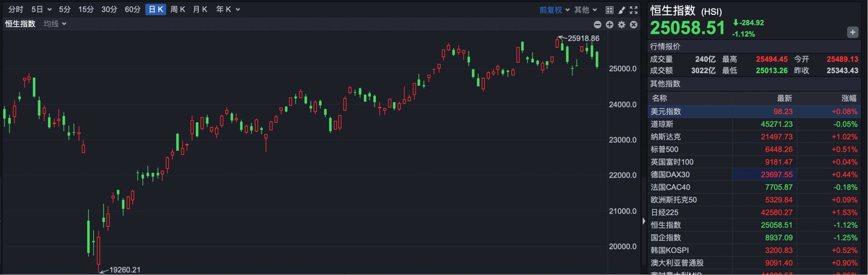Select the 韩国KOSPI index row

pos(754,251)
